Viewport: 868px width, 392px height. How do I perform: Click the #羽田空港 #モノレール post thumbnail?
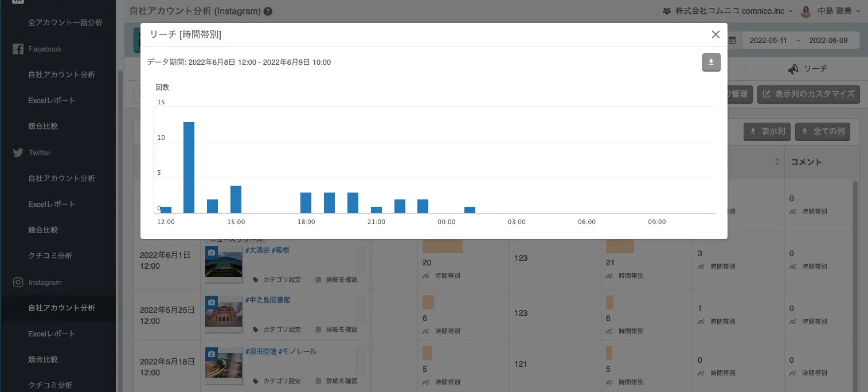(x=224, y=365)
